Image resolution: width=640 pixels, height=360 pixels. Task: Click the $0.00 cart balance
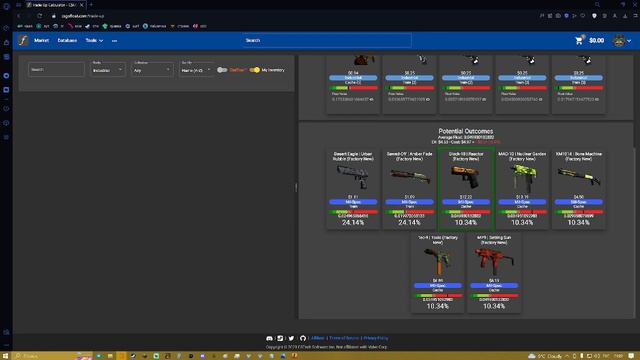pyautogui.click(x=596, y=40)
